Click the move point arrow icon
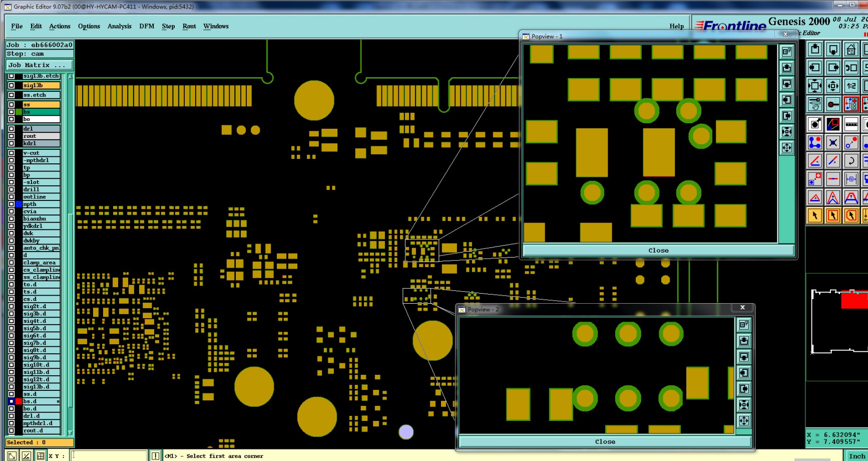The width and height of the screenshot is (868, 461). (x=851, y=143)
